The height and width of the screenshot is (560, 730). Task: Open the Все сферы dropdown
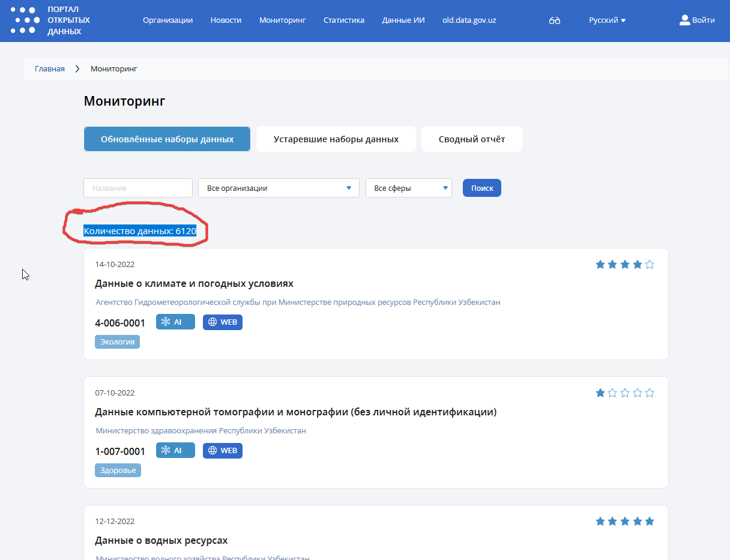coord(409,188)
